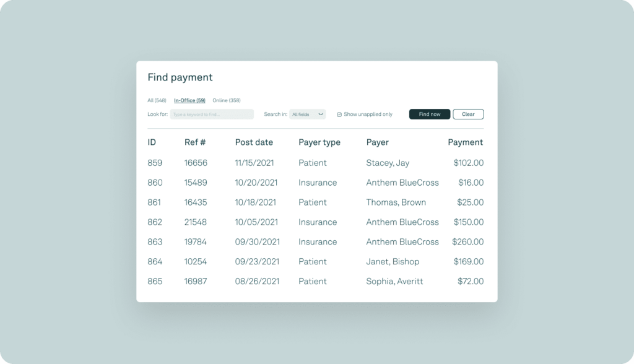The image size is (634, 364).
Task: Click payment amount $169.00
Action: (468, 262)
